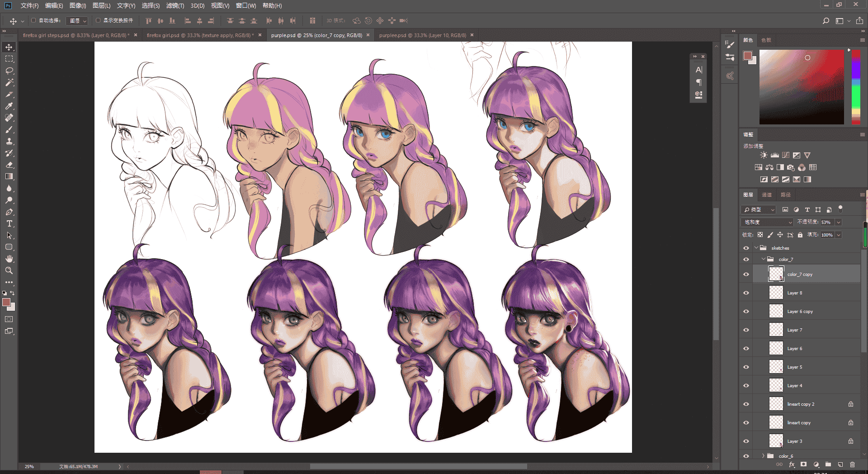Pick the Horizontal Type tool

click(x=9, y=223)
